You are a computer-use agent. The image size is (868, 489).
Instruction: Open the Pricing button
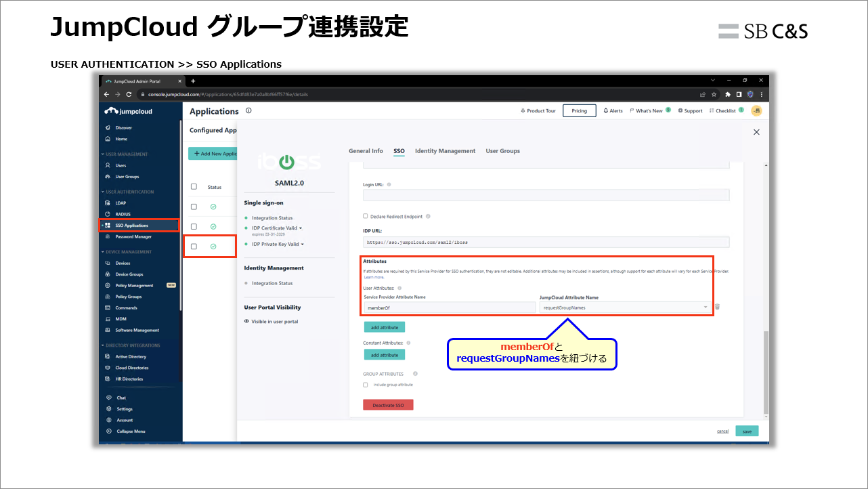[580, 110]
